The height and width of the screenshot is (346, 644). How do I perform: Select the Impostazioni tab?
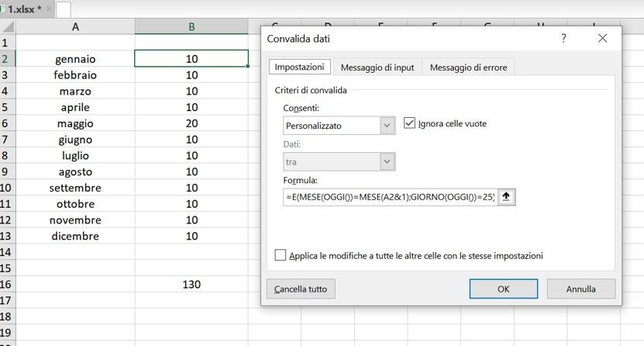(x=300, y=67)
